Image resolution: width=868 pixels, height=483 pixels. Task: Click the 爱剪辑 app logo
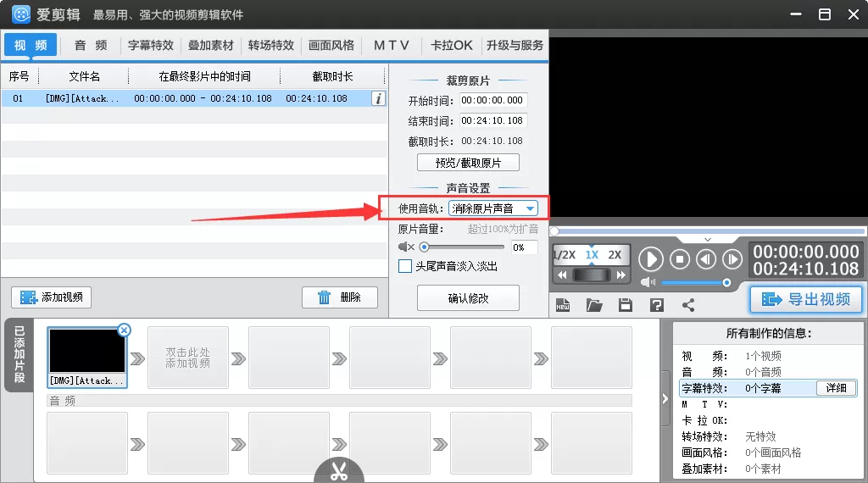[x=21, y=14]
